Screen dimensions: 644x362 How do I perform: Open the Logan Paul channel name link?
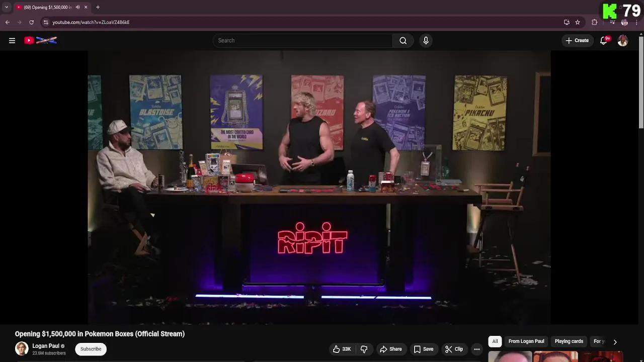(46, 346)
